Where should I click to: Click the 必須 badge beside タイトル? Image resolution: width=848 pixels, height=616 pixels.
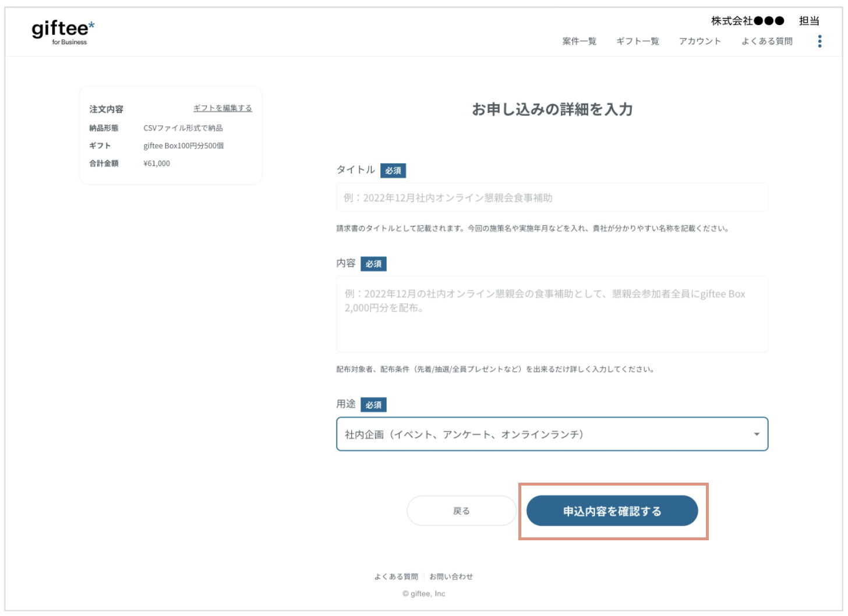393,171
